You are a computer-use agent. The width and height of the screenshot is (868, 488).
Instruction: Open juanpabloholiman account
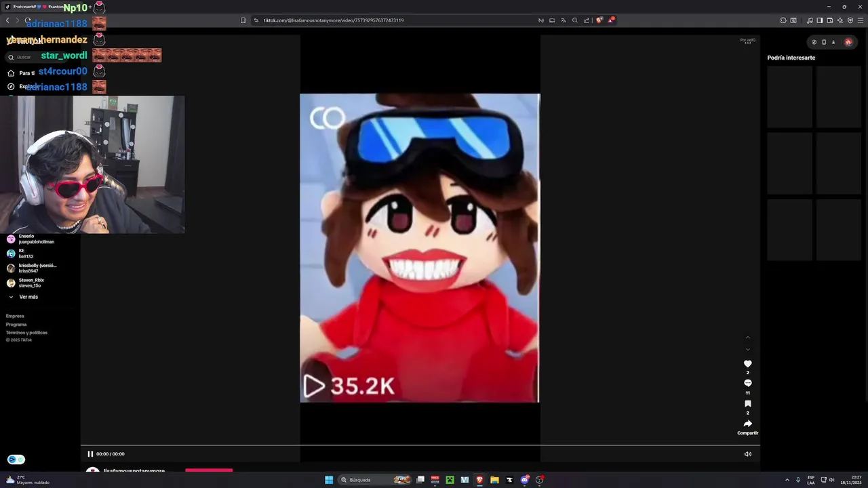click(x=31, y=239)
